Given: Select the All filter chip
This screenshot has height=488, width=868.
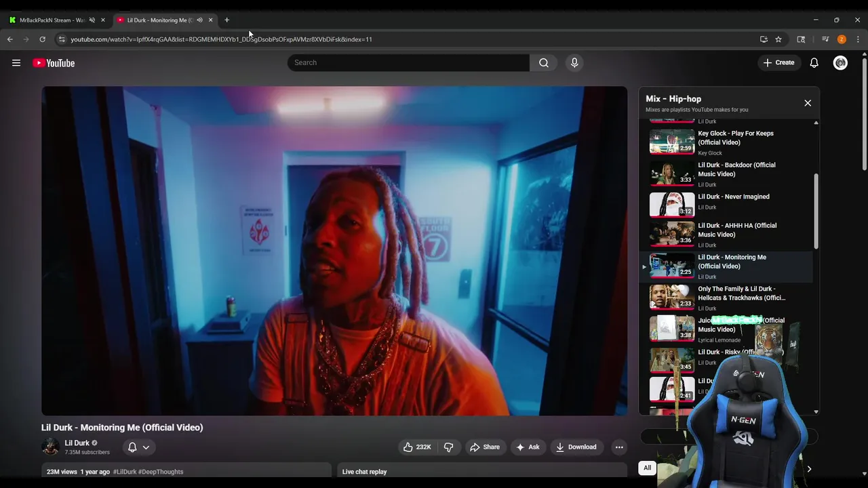Looking at the screenshot, I should [647, 468].
